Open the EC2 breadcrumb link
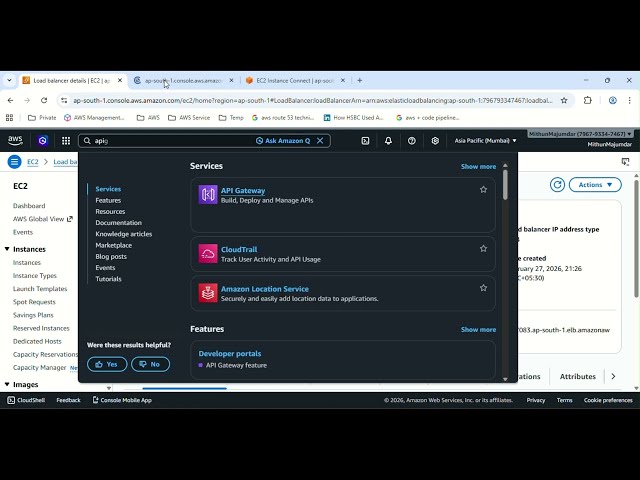The width and height of the screenshot is (640, 480). pyautogui.click(x=33, y=162)
